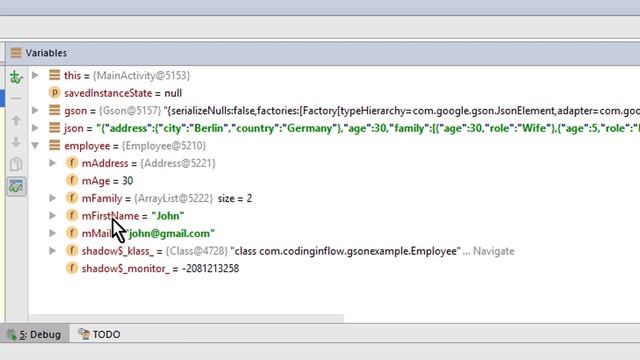Click the mFamily field icon
Image resolution: width=640 pixels, height=360 pixels.
[x=72, y=198]
